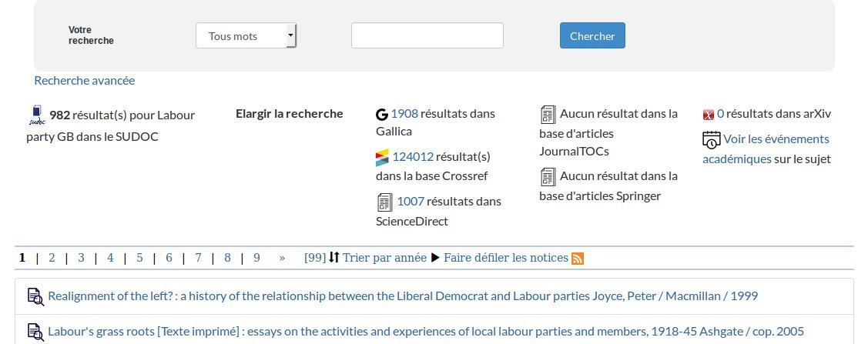The height and width of the screenshot is (344, 868).
Task: Click the current page number 1
Action: 22,258
